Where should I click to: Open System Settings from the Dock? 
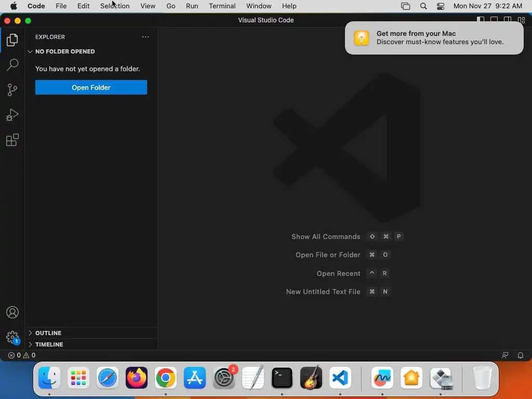click(x=224, y=378)
